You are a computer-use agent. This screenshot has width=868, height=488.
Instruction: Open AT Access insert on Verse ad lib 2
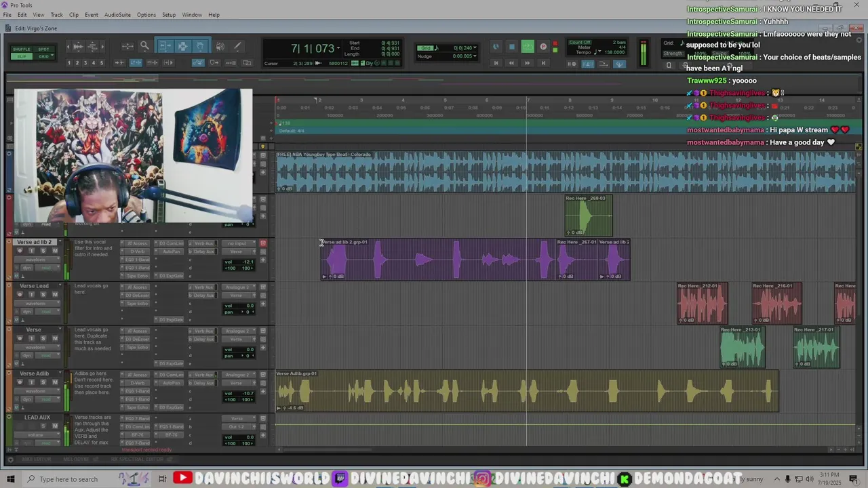136,243
